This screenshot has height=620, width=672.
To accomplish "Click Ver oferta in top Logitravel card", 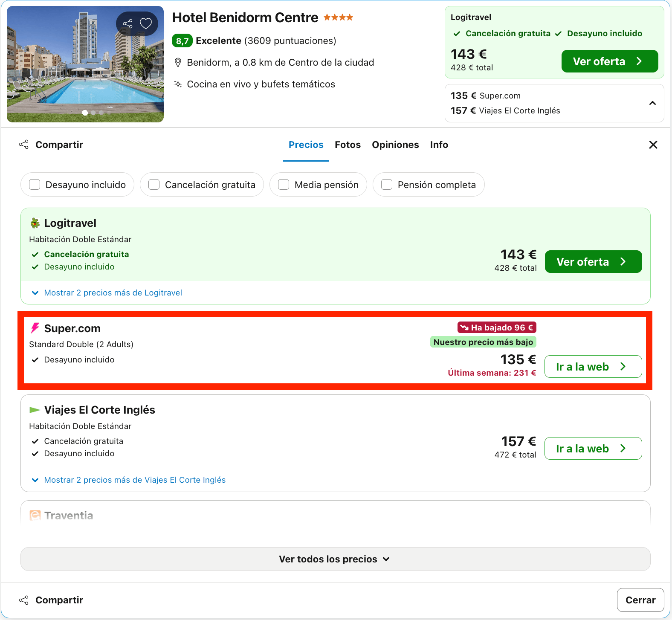I will coord(610,61).
